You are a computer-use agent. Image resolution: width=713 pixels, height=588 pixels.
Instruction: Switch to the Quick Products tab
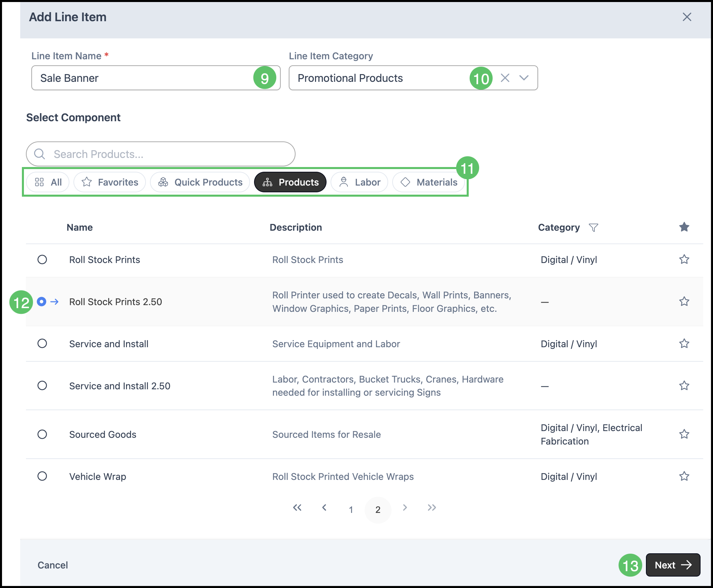click(x=200, y=182)
